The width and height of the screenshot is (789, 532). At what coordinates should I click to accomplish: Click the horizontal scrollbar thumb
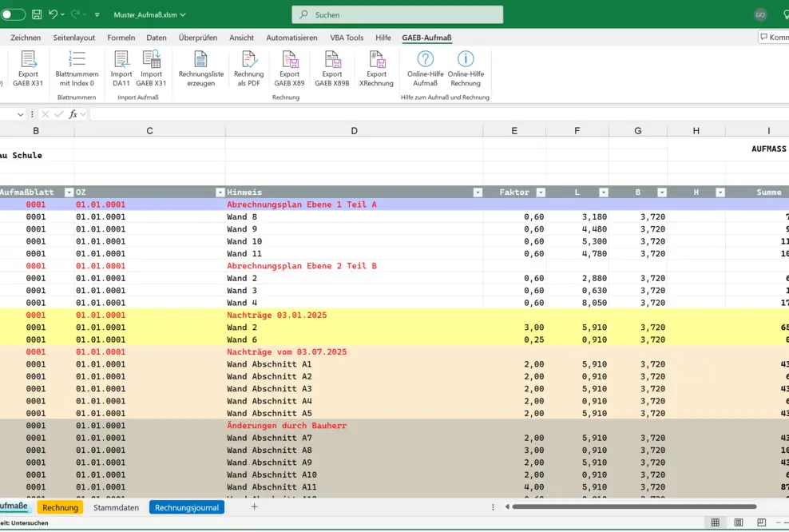(634, 506)
